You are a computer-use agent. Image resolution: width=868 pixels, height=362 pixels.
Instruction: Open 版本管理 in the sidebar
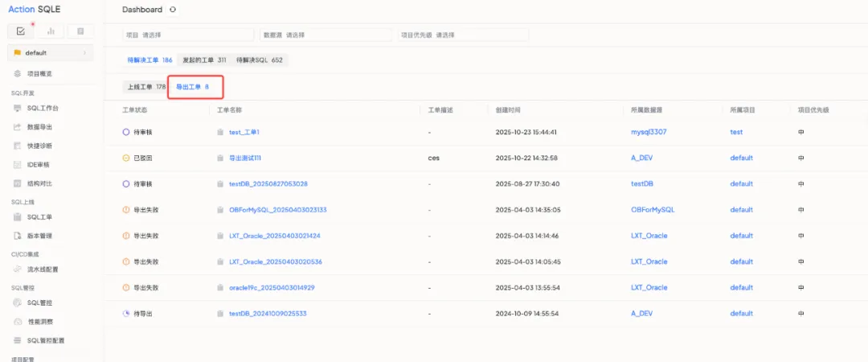(39, 236)
